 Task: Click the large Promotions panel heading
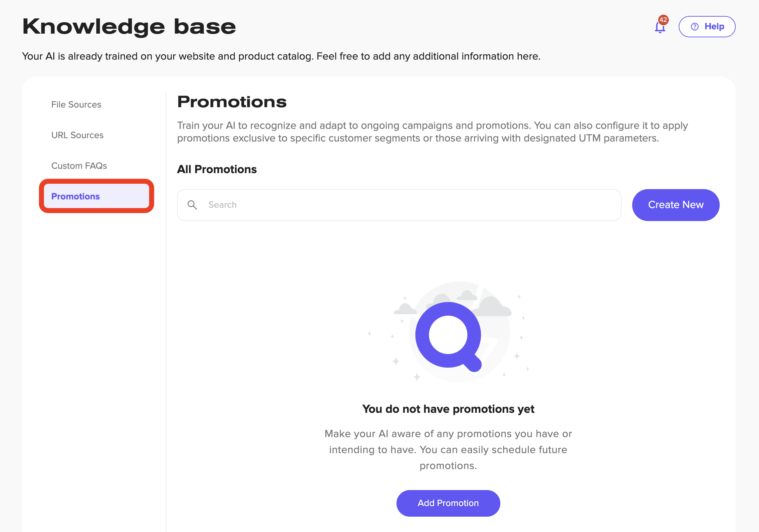point(232,102)
